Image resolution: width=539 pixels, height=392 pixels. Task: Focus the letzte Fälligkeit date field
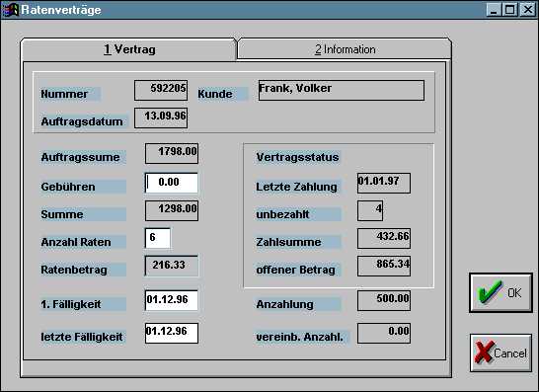(x=172, y=333)
